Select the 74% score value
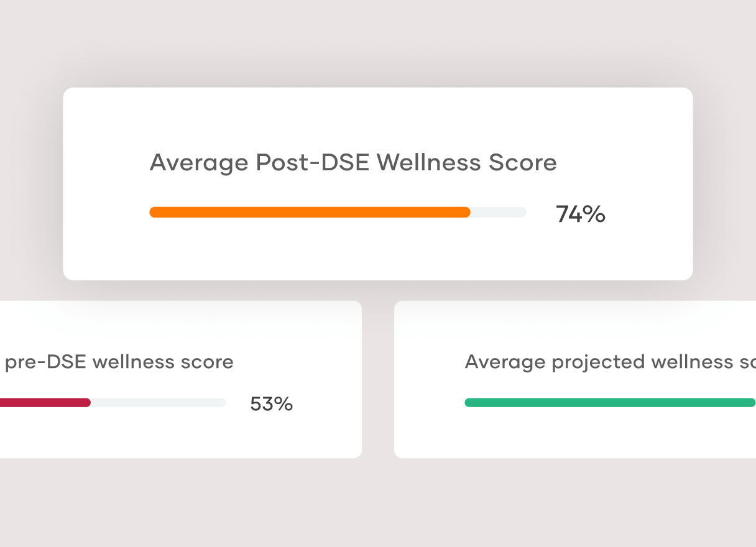Viewport: 756px width, 547px height. click(x=580, y=214)
